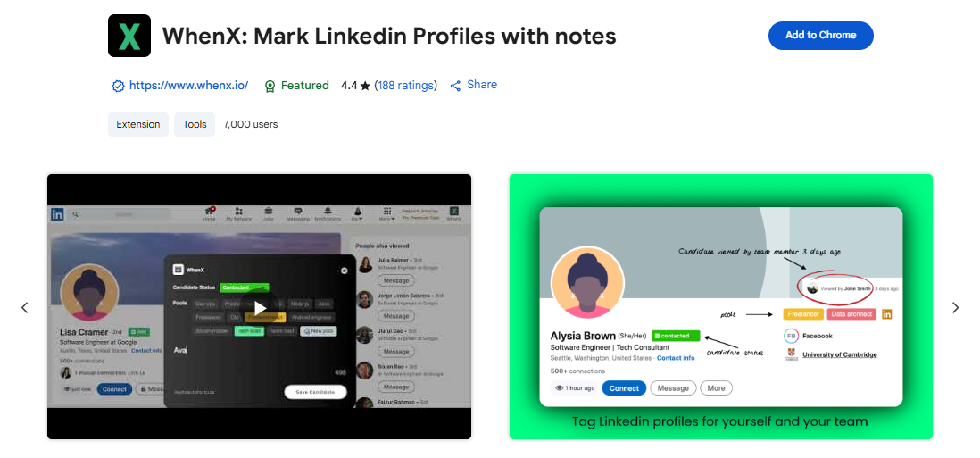The height and width of the screenshot is (458, 980).
Task: Select the Tools category chip
Action: 195,124
